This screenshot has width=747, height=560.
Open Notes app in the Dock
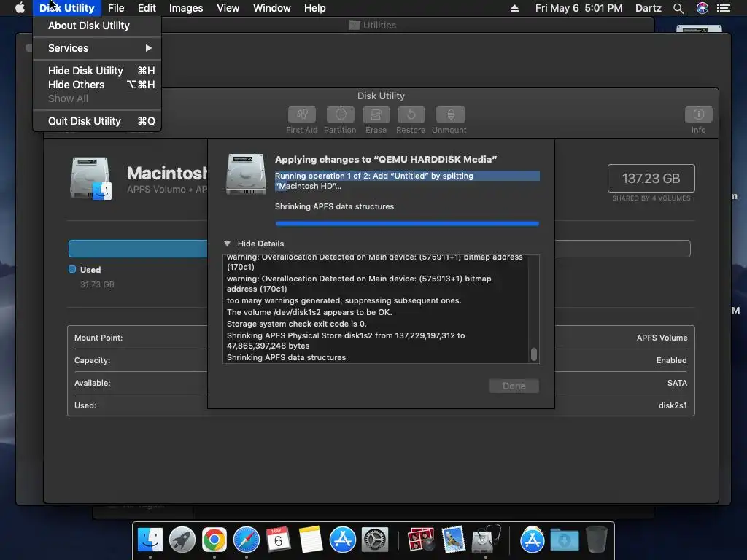[311, 540]
